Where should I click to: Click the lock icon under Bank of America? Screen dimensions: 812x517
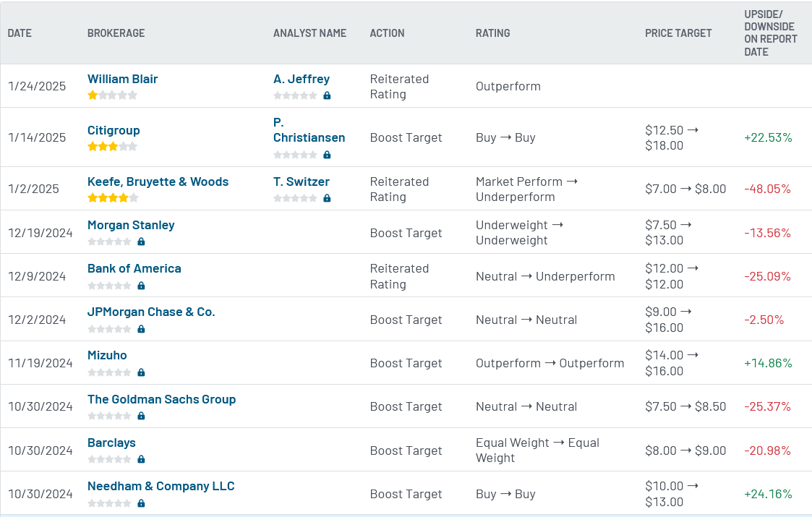pos(141,286)
